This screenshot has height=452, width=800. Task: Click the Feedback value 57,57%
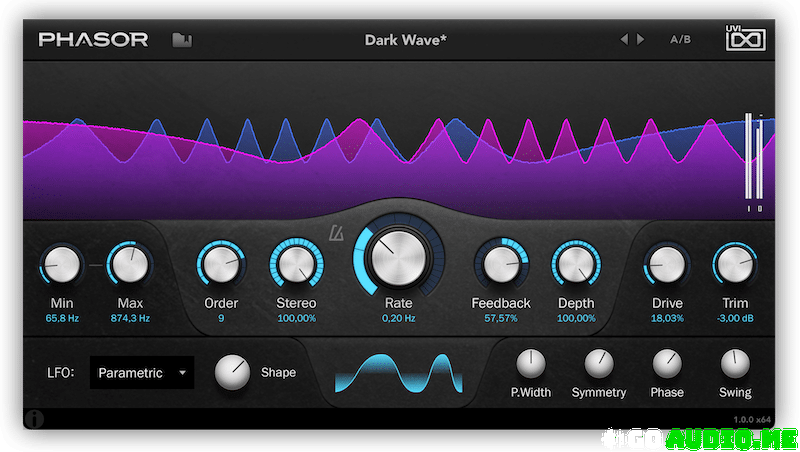[x=501, y=318]
